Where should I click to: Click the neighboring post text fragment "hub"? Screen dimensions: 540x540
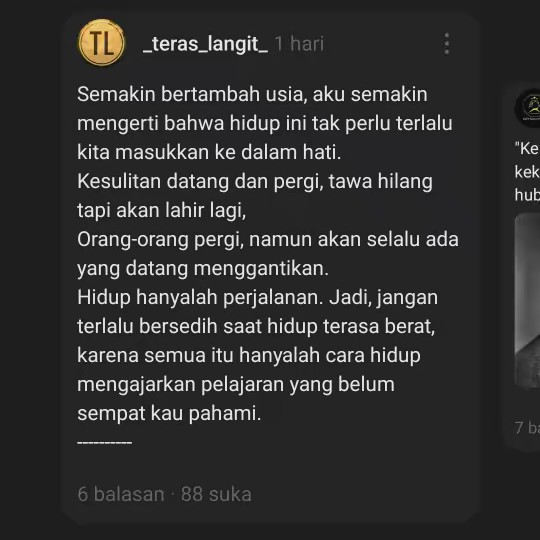(x=527, y=195)
